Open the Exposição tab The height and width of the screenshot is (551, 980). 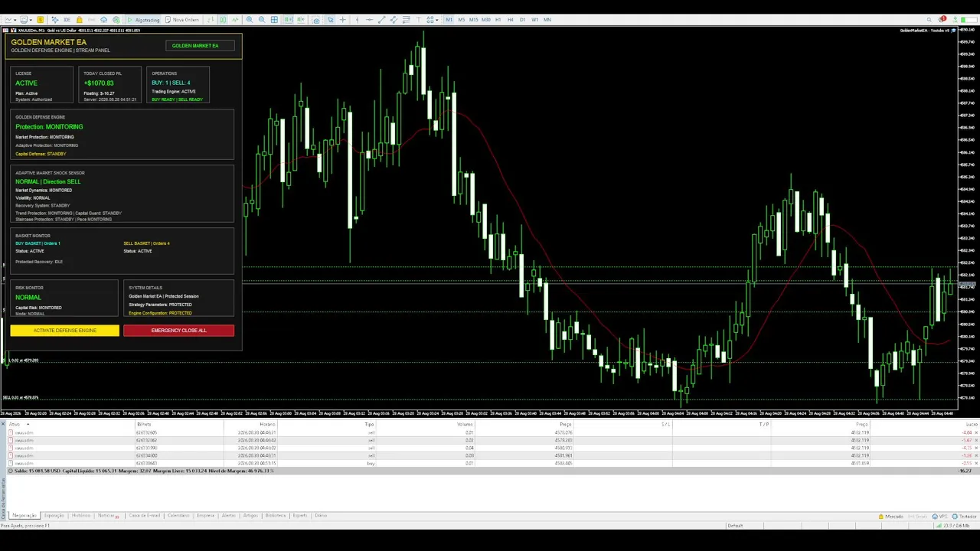(54, 516)
